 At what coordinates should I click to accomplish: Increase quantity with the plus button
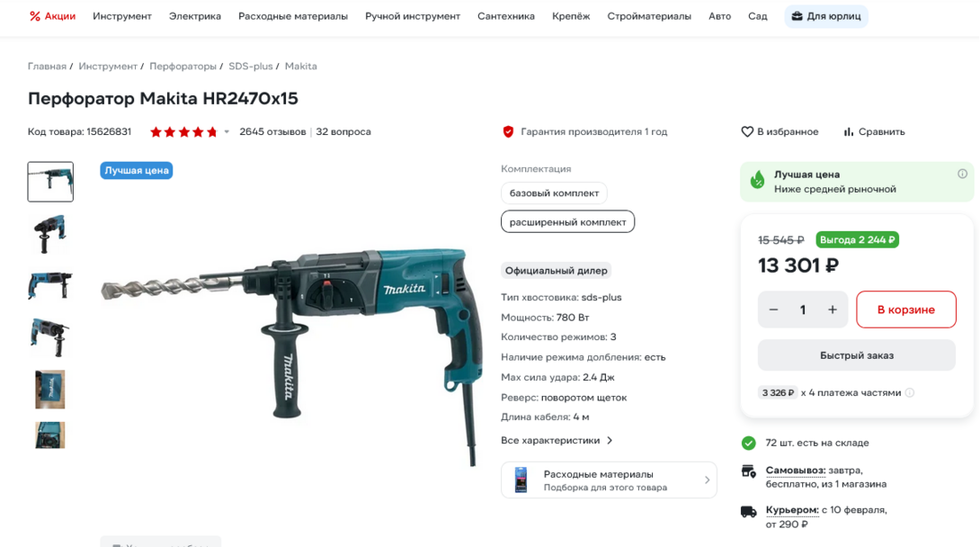tap(833, 309)
